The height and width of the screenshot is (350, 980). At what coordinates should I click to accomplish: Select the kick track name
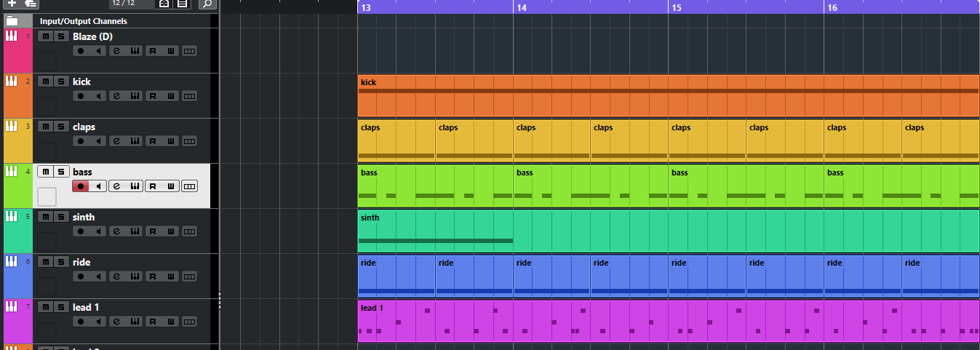point(81,81)
